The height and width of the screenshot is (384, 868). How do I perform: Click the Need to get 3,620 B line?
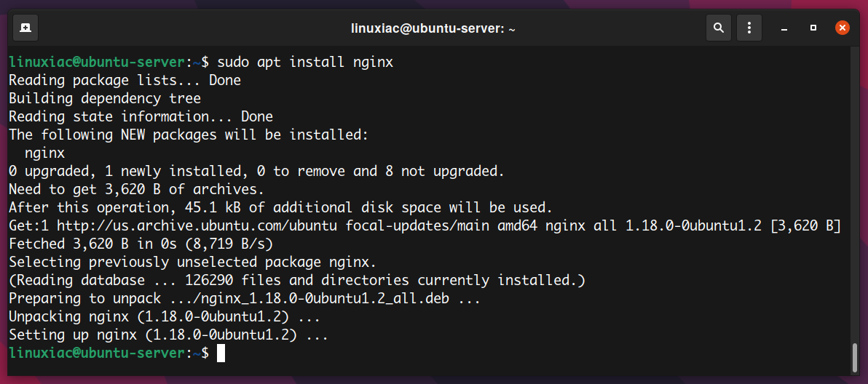point(137,190)
